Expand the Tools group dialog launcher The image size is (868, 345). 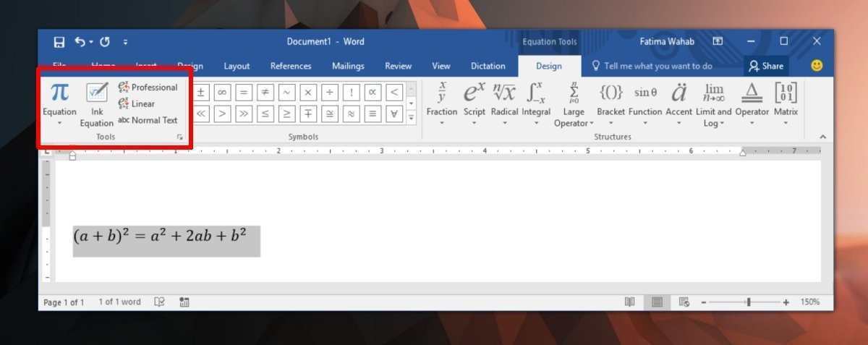180,137
